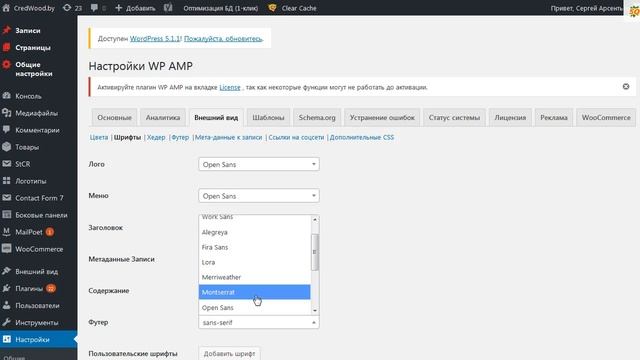This screenshot has height=360, width=640.
Task: Click the grid icon beside Логотипы
Action: pyautogui.click(x=7, y=181)
